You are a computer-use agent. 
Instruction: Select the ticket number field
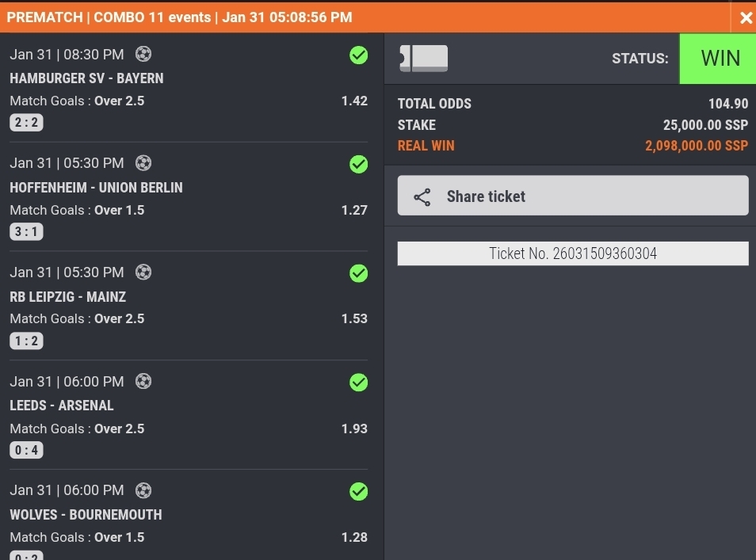click(572, 253)
